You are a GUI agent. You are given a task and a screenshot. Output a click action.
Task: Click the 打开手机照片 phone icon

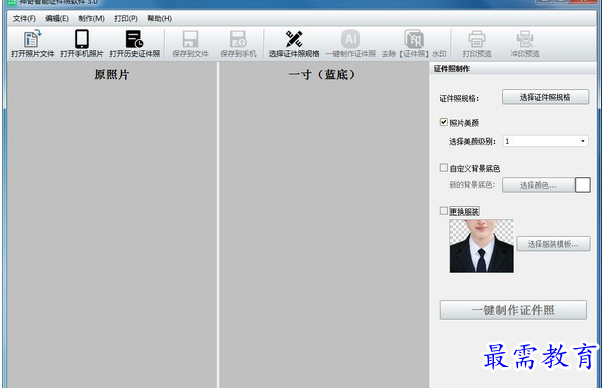(82, 43)
